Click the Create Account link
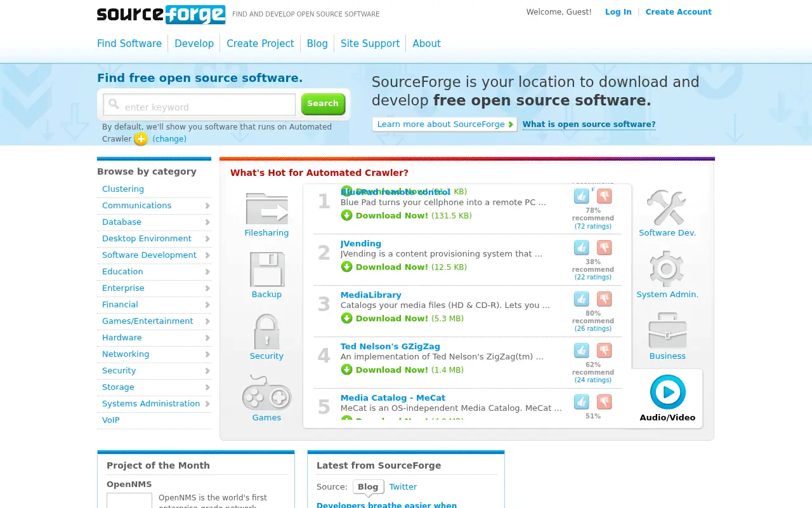Screen dimensions: 812x508 click(678, 12)
